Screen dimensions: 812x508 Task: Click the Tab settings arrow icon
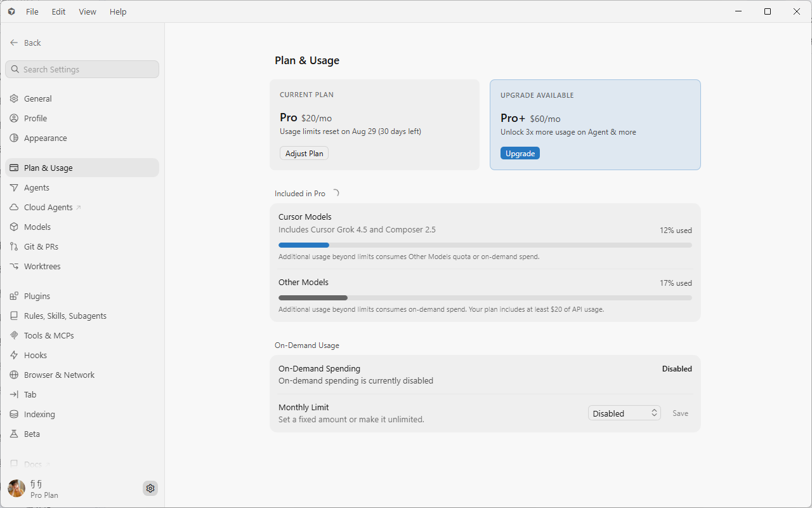click(14, 394)
